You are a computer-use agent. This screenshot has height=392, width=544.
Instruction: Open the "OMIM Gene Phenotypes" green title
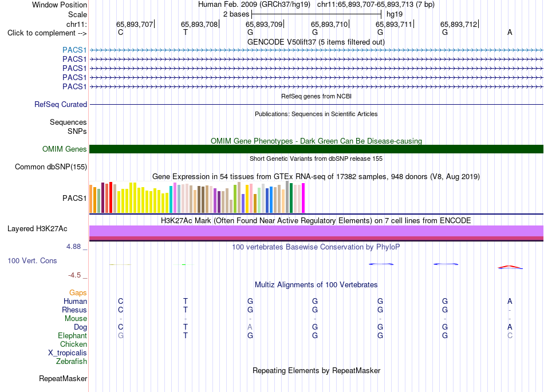click(316, 141)
